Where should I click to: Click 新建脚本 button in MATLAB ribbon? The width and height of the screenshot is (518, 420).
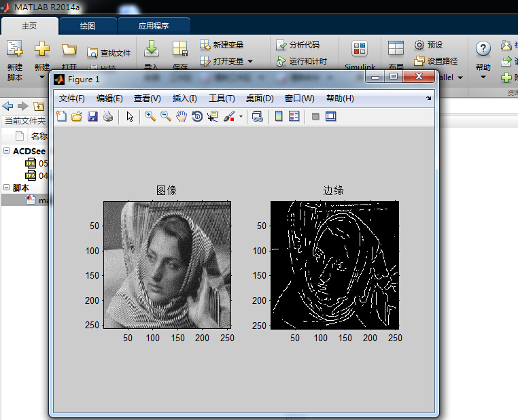[x=15, y=60]
